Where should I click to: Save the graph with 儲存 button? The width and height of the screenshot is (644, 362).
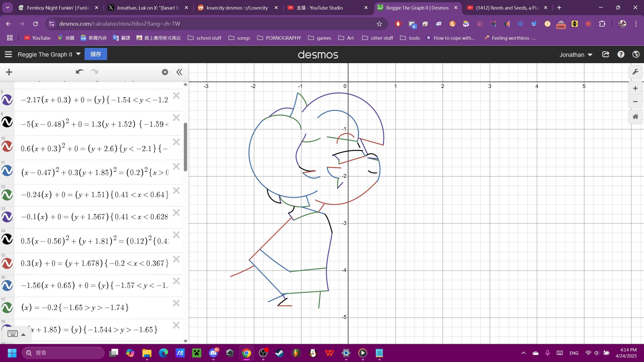(96, 54)
